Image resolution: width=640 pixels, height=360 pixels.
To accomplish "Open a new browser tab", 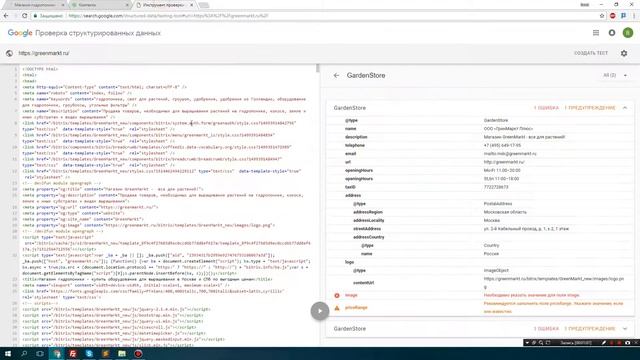I will pyautogui.click(x=204, y=5).
